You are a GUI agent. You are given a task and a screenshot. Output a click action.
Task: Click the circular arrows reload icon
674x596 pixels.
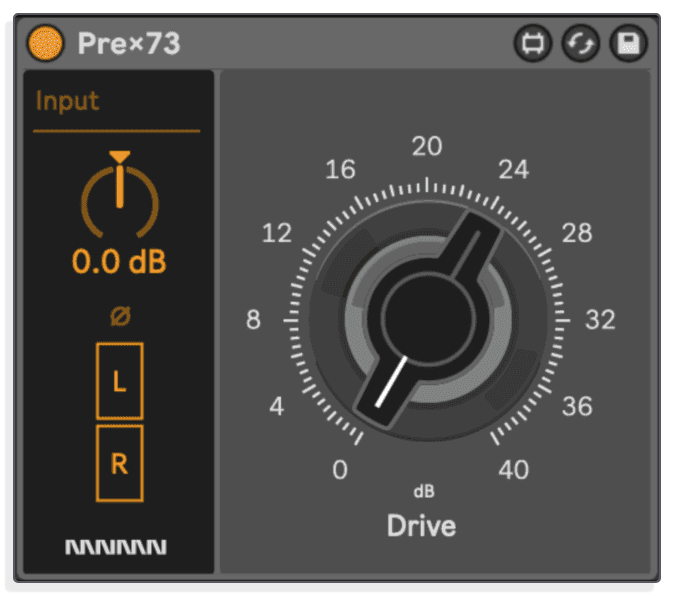[580, 43]
